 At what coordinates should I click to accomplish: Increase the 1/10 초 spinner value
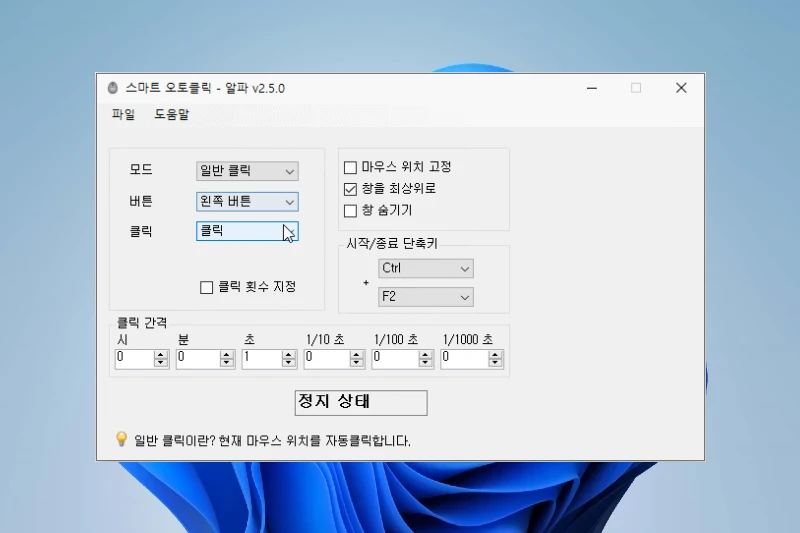(x=357, y=354)
